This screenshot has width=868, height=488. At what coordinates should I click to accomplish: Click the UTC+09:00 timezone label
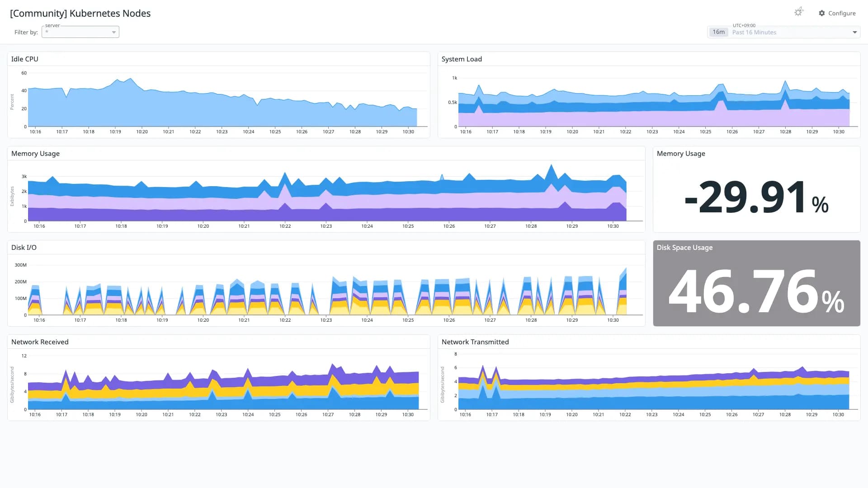pos(744,25)
